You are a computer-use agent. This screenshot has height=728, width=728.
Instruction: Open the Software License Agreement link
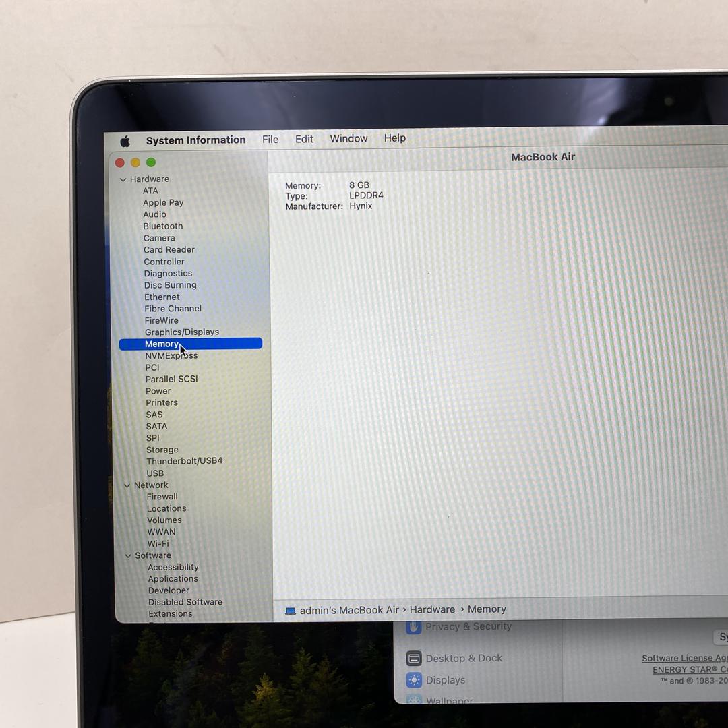(x=684, y=659)
